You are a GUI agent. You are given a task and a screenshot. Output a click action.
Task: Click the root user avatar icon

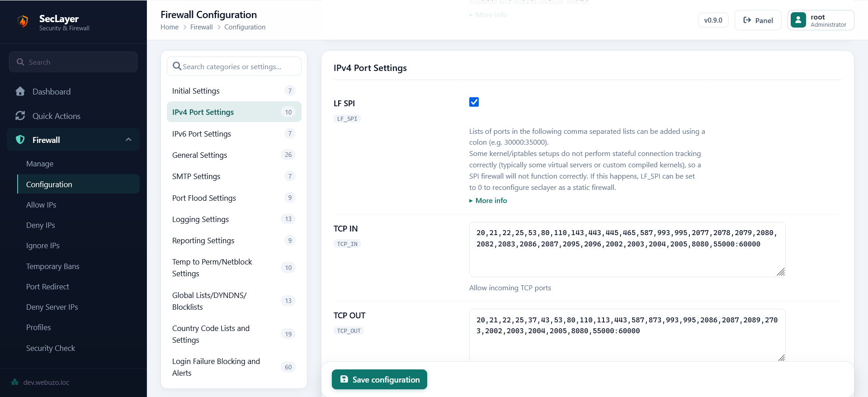coord(798,20)
